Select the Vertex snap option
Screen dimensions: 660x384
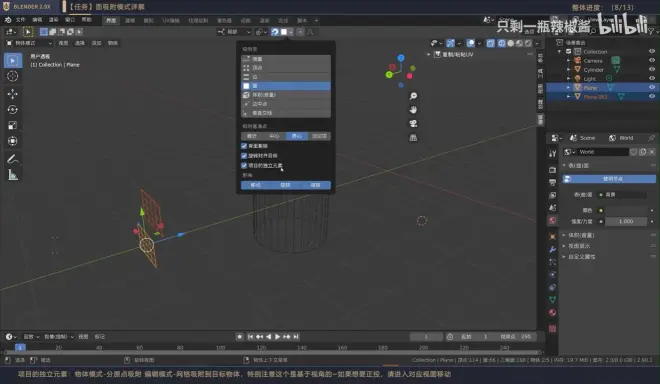[x=286, y=68]
